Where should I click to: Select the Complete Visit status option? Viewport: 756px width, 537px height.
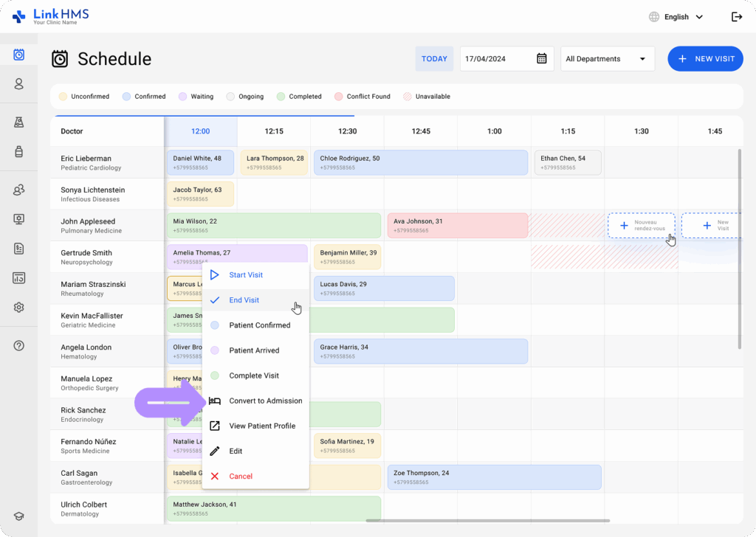(x=254, y=375)
